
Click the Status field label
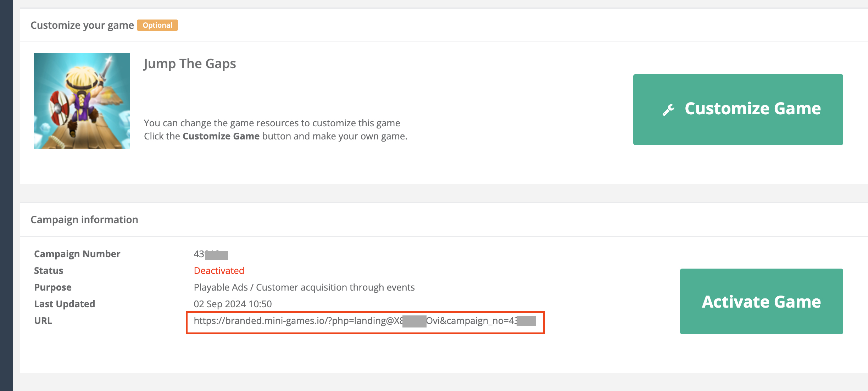[49, 271]
